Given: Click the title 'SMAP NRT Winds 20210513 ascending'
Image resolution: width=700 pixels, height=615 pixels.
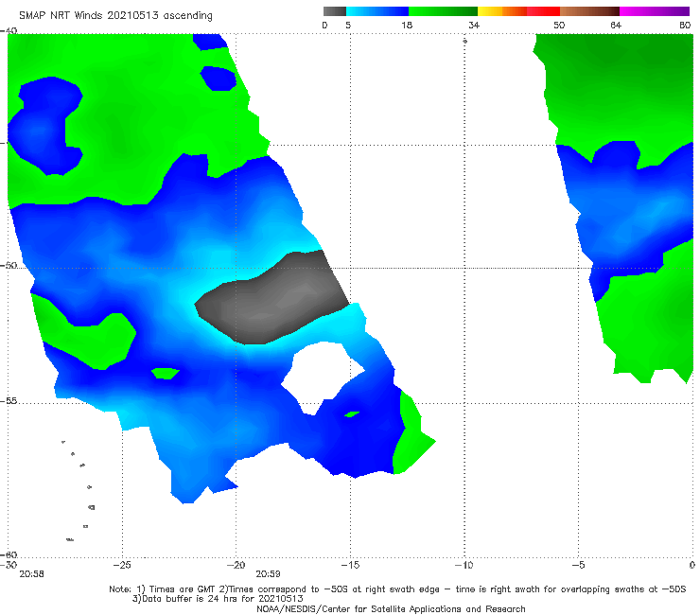Looking at the screenshot, I should pyautogui.click(x=115, y=15).
